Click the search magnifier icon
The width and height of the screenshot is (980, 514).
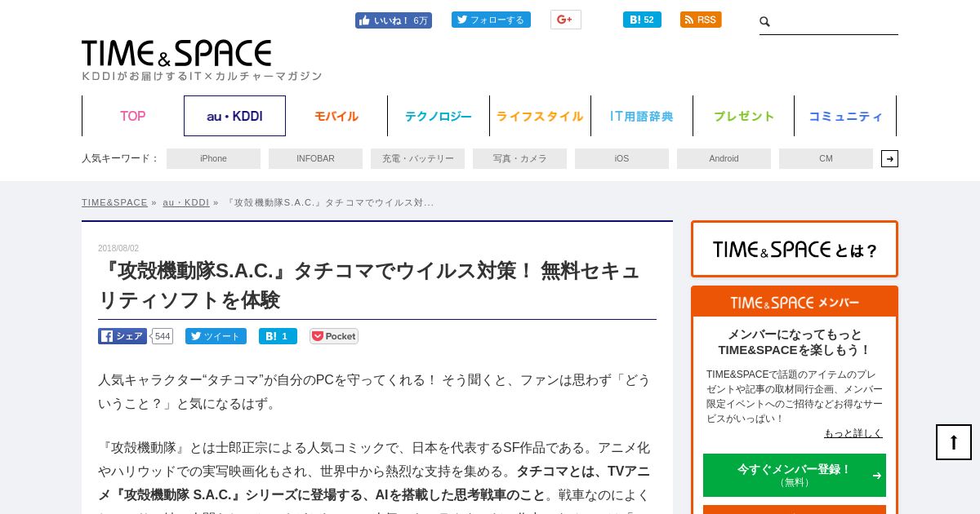coord(765,22)
